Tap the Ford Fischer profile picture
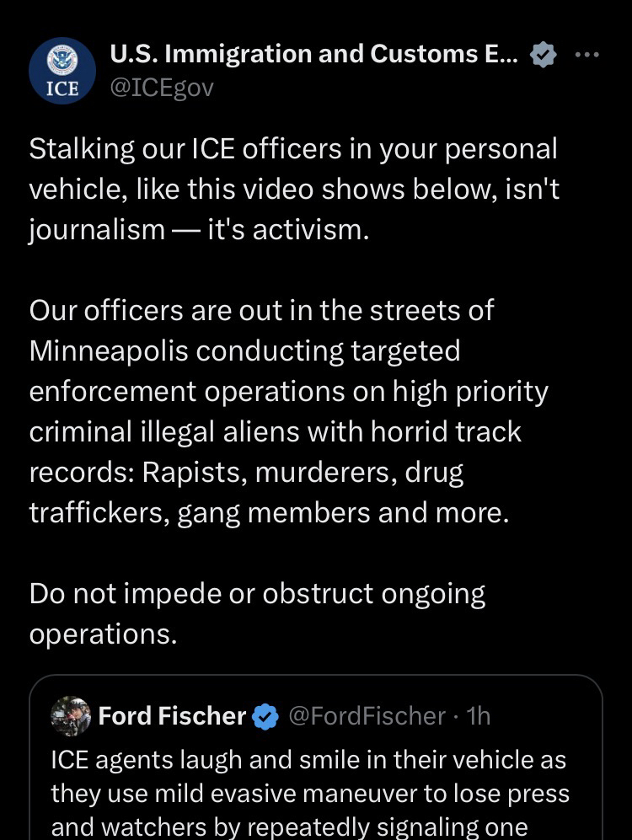The width and height of the screenshot is (632, 840). 71,716
